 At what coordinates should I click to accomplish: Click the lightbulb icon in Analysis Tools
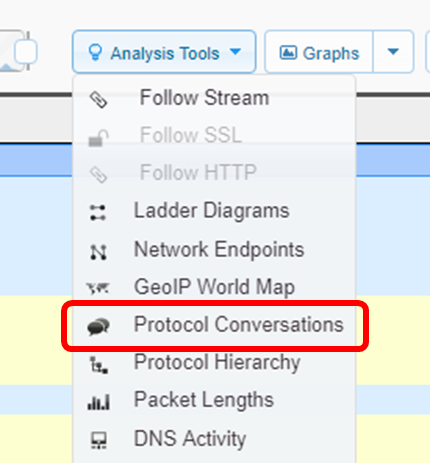95,53
